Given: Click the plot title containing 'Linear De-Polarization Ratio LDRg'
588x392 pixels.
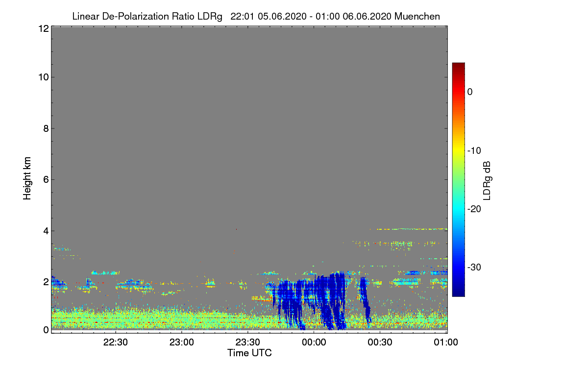Looking at the screenshot, I should tap(256, 16).
